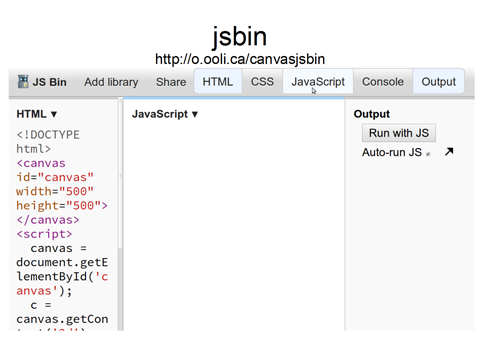Click the DOCTYPE line in HTML editor
The image size is (480, 360).
click(x=48, y=135)
